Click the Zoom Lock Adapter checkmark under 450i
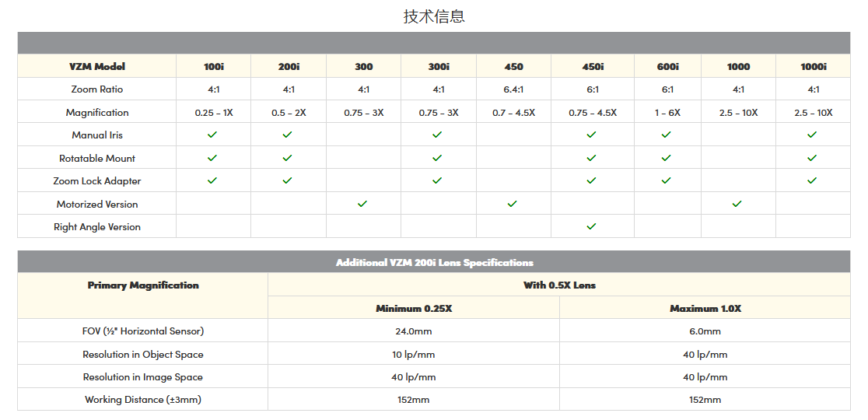 point(591,180)
